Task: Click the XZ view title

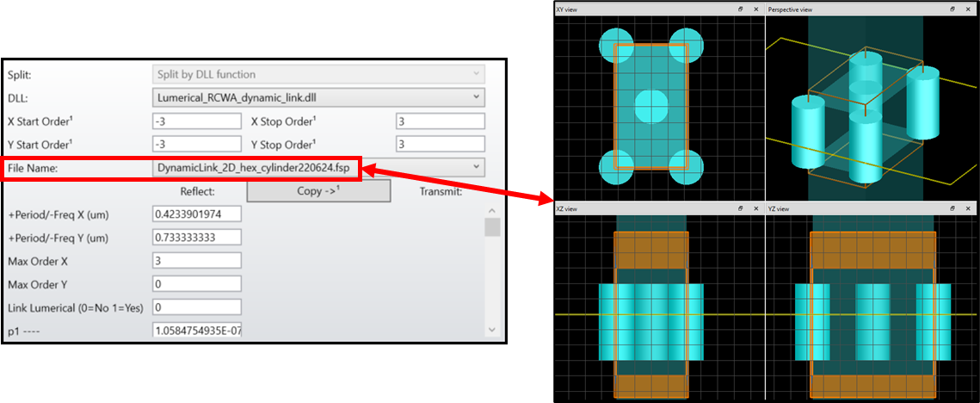Action: click(568, 208)
